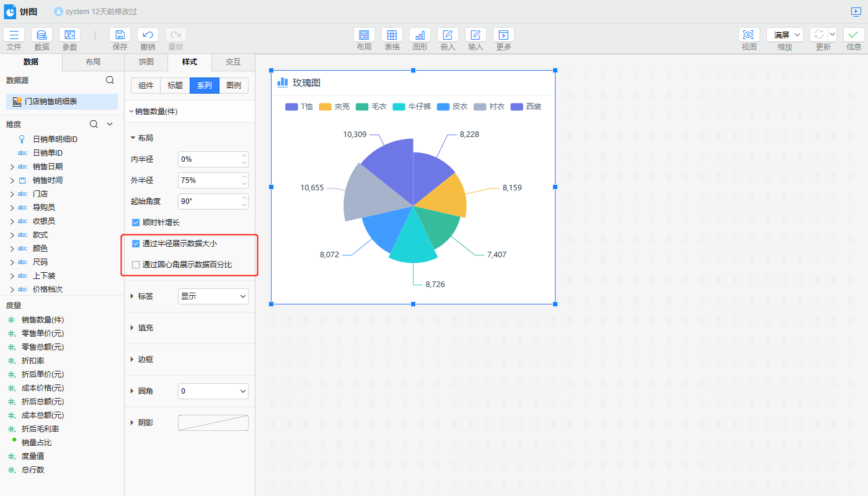This screenshot has height=496, width=868.
Task: Open the Parameters (参数) toolbar icon
Action: point(69,35)
